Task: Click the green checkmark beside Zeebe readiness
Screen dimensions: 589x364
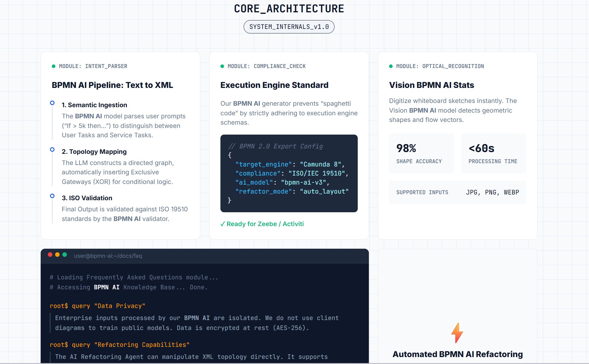Action: pyautogui.click(x=223, y=224)
